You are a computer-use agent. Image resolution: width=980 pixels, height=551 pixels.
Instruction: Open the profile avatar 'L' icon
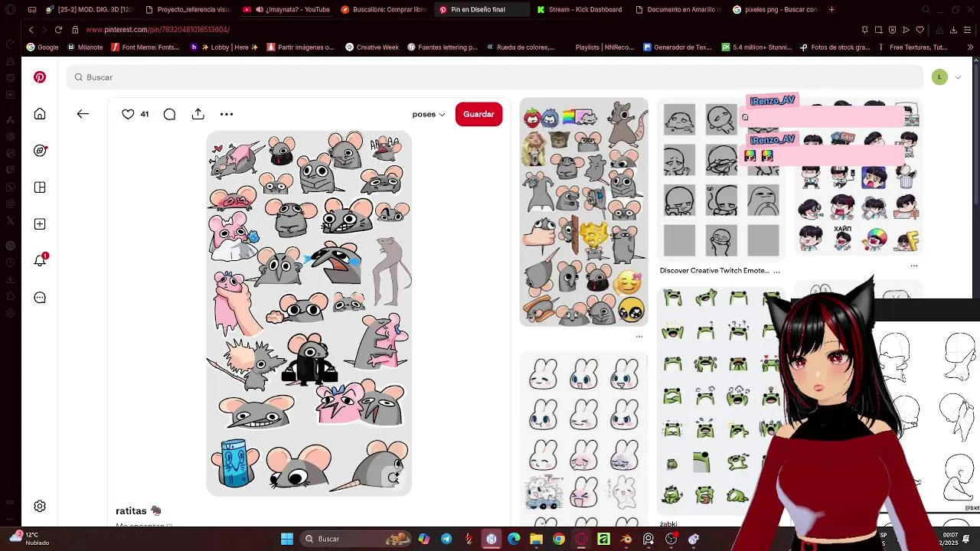(x=939, y=77)
